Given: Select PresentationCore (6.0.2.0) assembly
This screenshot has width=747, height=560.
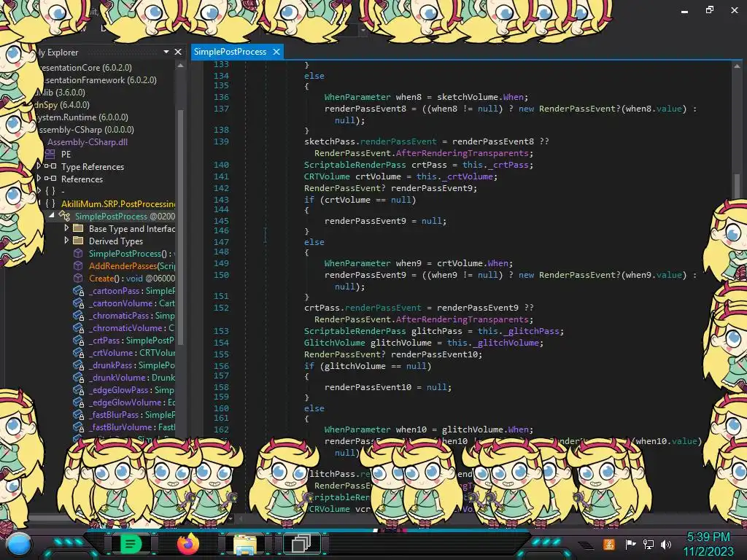Looking at the screenshot, I should click(x=86, y=67).
